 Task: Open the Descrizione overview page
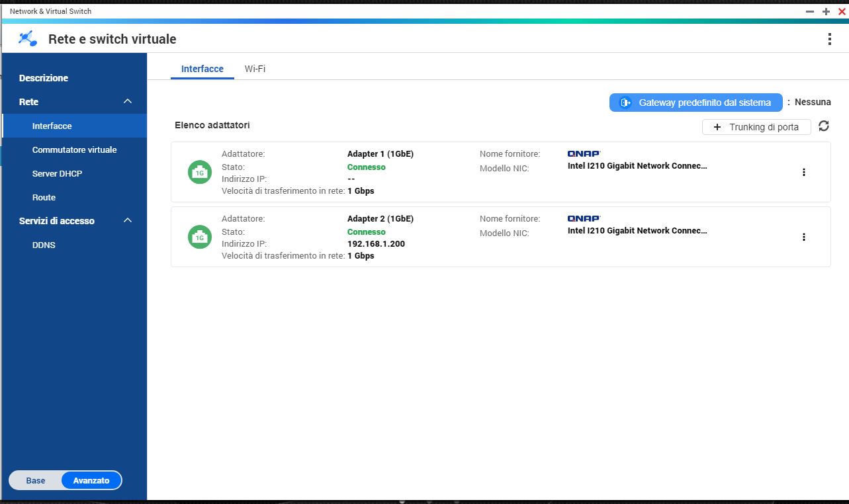tap(44, 78)
